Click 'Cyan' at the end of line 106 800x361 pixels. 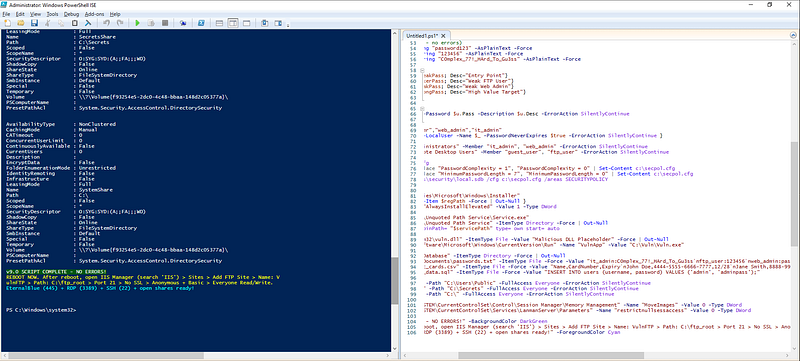coord(614,332)
